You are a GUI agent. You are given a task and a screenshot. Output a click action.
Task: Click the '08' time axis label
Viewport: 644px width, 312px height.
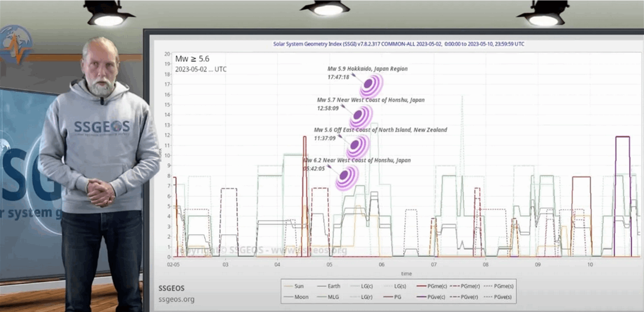coord(486,265)
